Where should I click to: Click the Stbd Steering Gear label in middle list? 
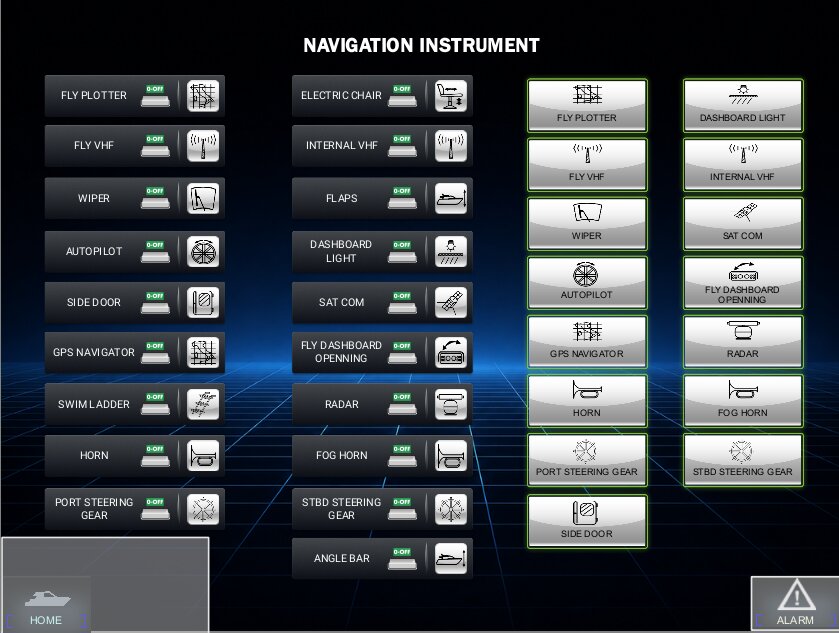pyautogui.click(x=341, y=509)
